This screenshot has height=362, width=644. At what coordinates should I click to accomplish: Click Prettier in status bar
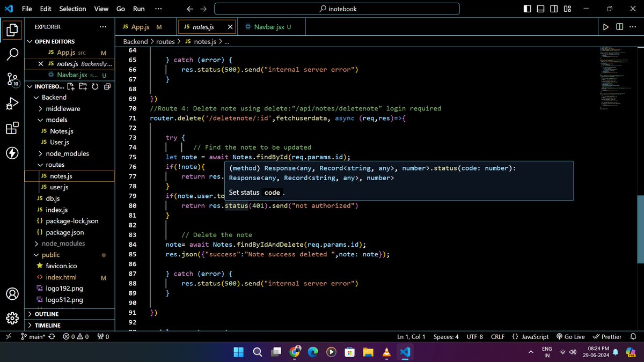tap(607, 337)
